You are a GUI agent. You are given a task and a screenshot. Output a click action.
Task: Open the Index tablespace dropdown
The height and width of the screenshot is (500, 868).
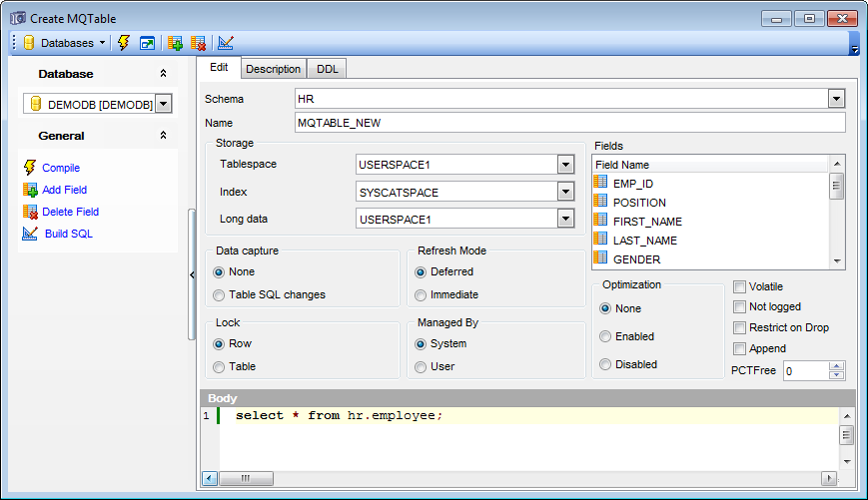[565, 192]
